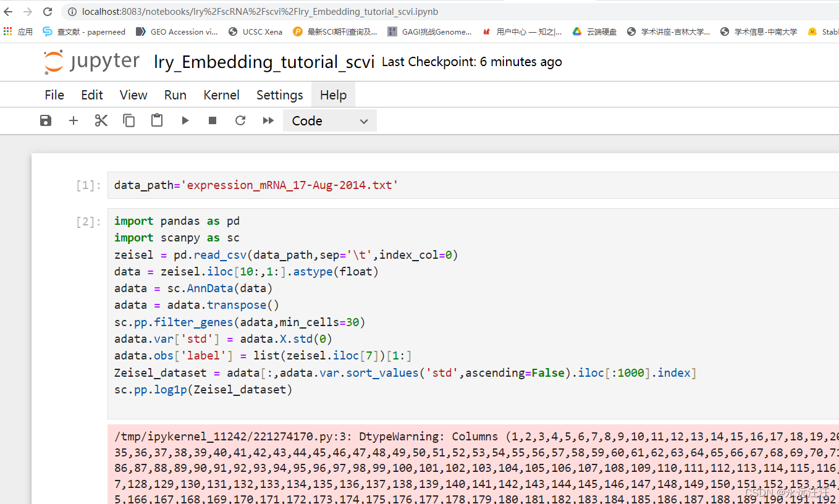The width and height of the screenshot is (839, 504).
Task: Go forward with the browser forward arrow
Action: [28, 12]
